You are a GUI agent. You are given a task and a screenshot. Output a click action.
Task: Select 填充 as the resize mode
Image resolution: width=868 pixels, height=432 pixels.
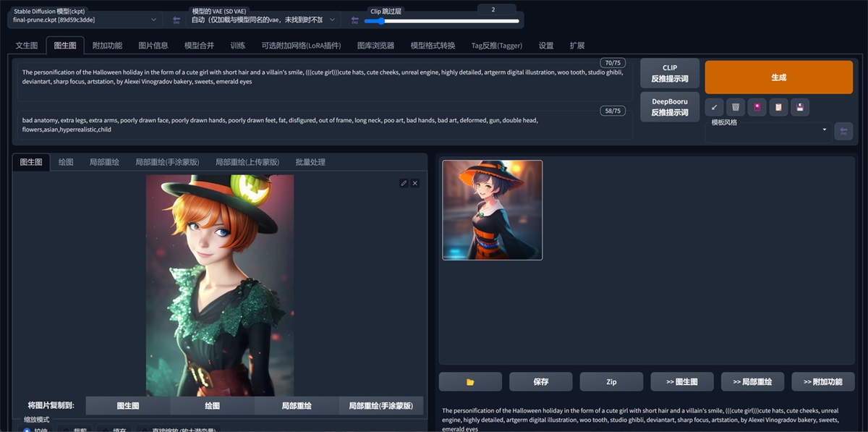[x=105, y=428]
